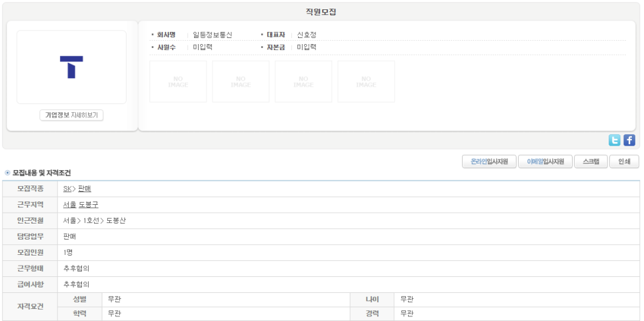Click the 경력 value 무관
The width and height of the screenshot is (644, 321).
point(407,314)
